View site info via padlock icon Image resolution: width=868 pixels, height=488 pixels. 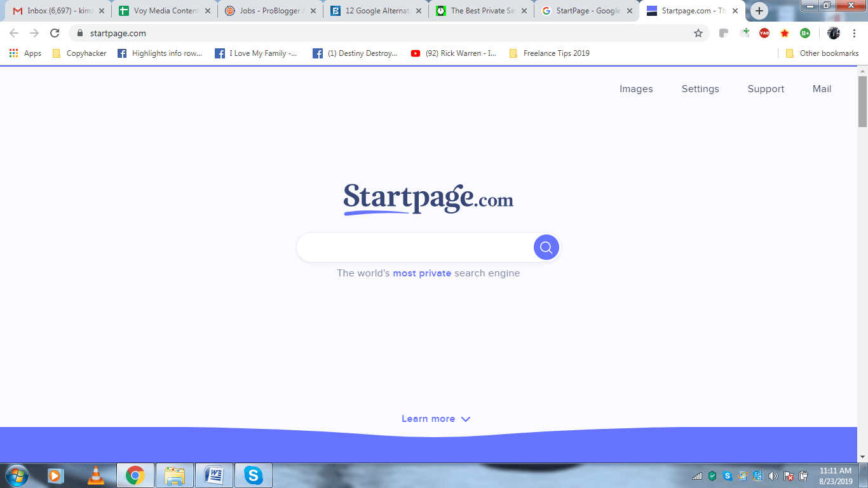pos(79,33)
